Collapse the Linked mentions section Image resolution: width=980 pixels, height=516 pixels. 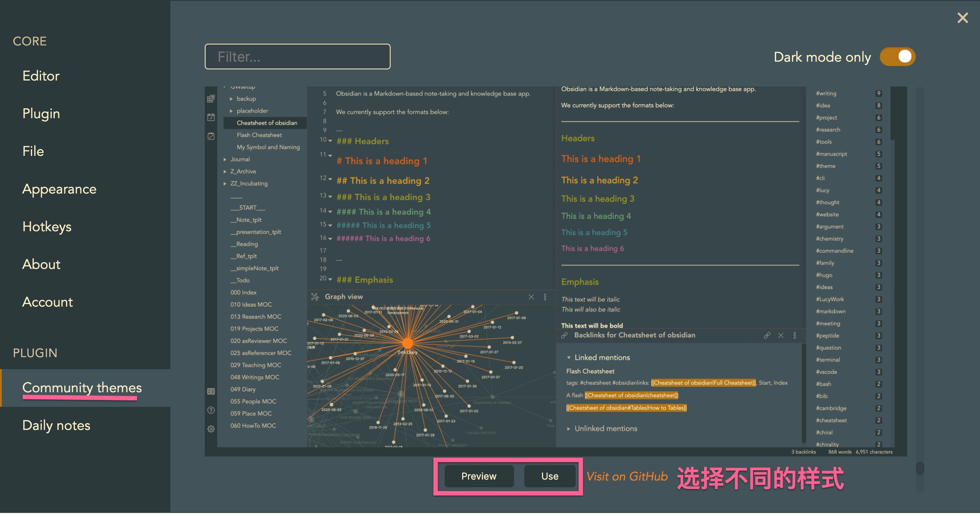[x=568, y=358]
